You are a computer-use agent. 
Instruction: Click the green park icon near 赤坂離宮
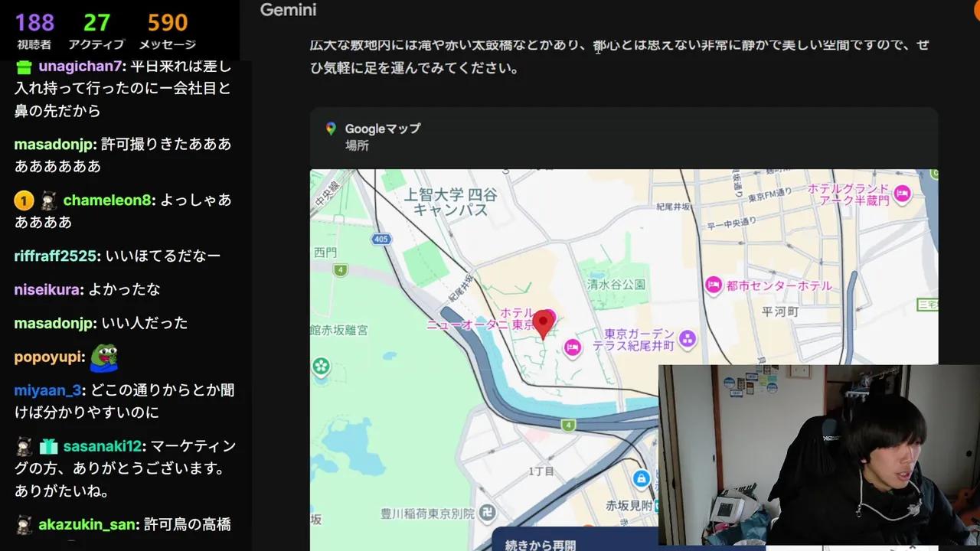pyautogui.click(x=321, y=367)
